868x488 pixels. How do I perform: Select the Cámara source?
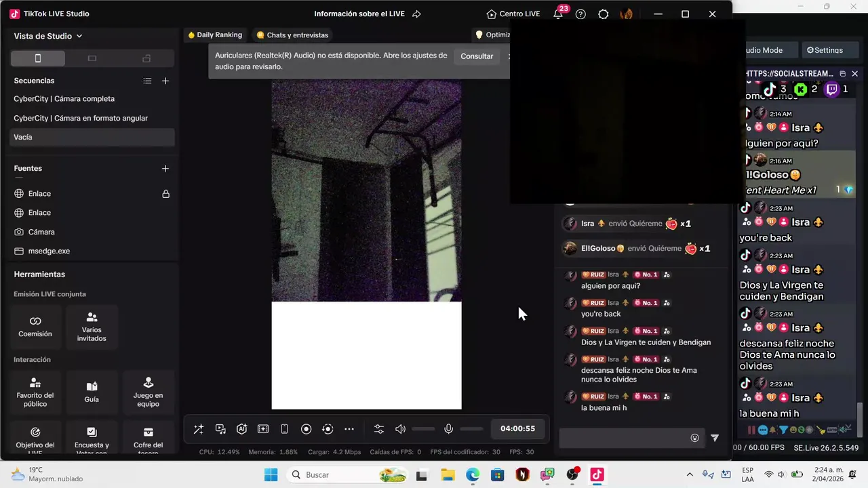93,232
